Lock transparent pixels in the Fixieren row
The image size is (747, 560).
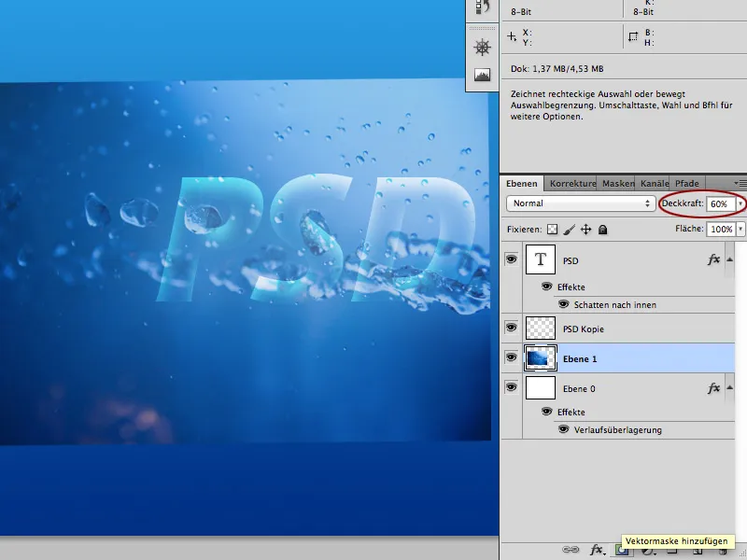click(x=551, y=228)
